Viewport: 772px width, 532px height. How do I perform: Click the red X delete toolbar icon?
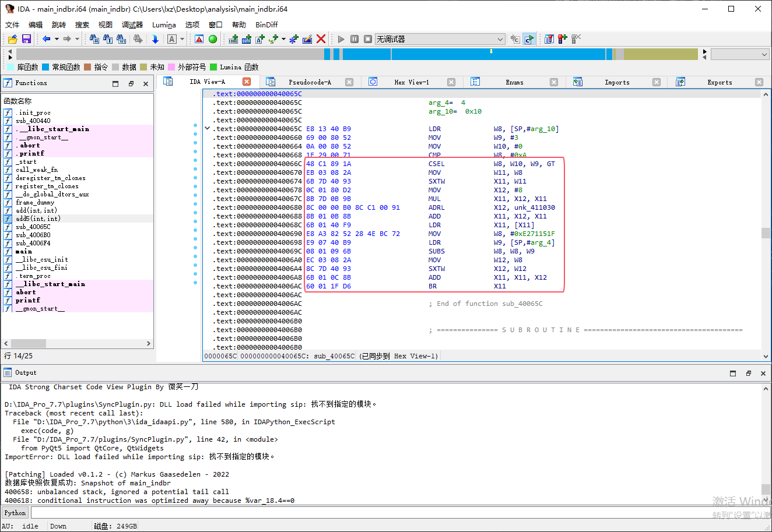[321, 39]
